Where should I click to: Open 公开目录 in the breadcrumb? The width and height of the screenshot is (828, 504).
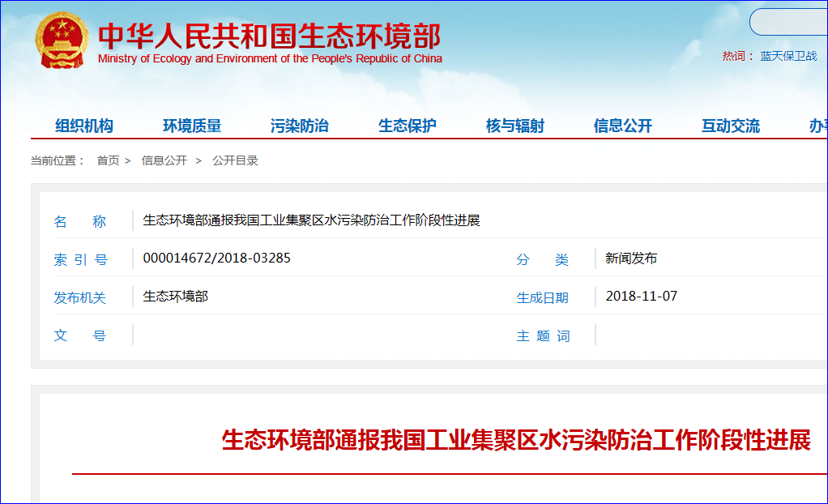click(235, 160)
